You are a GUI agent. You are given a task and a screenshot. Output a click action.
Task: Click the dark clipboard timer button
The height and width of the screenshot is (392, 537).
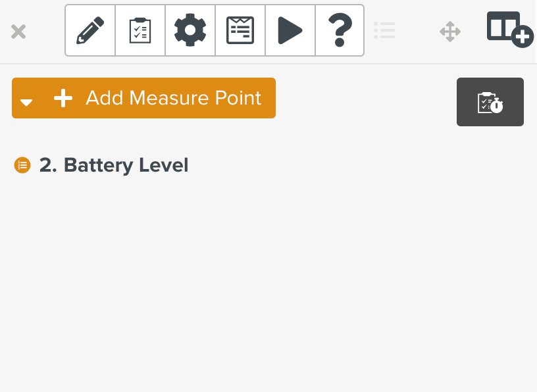(490, 102)
